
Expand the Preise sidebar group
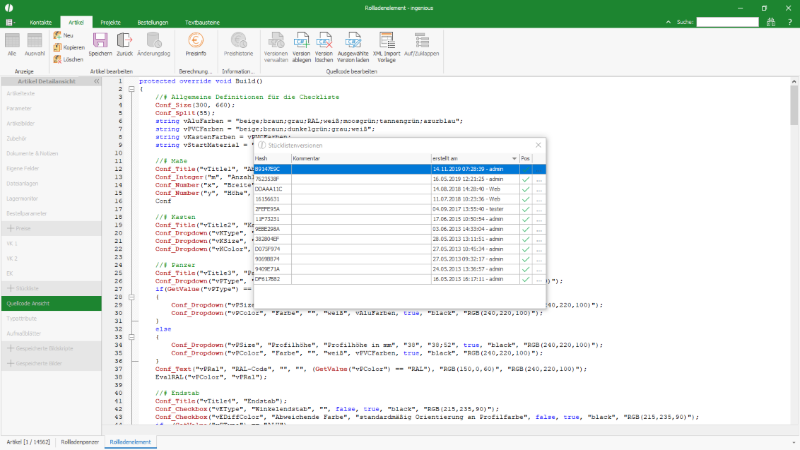pyautogui.click(x=51, y=229)
